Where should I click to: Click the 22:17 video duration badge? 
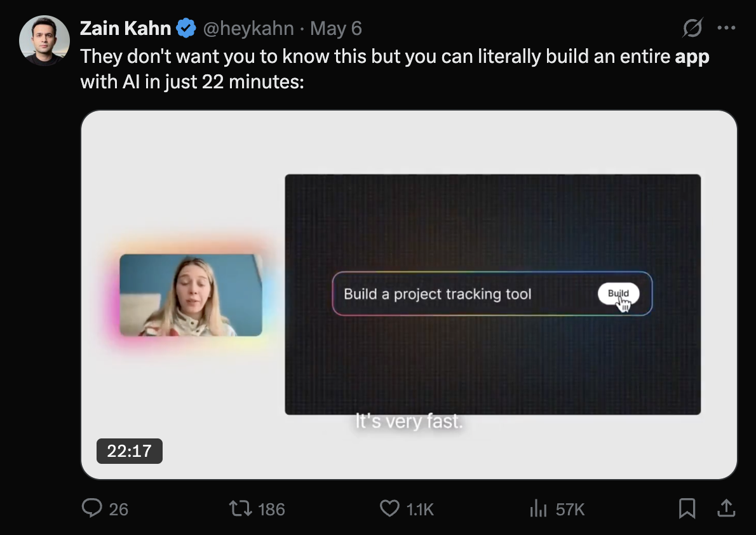[x=130, y=451]
